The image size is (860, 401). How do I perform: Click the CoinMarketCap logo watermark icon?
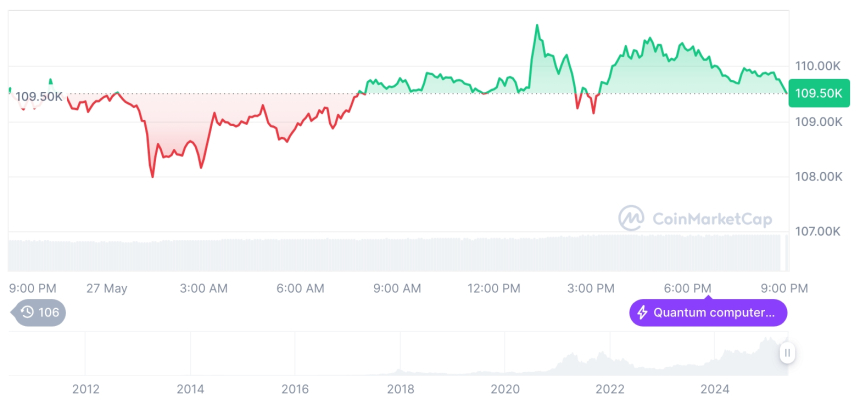point(631,218)
